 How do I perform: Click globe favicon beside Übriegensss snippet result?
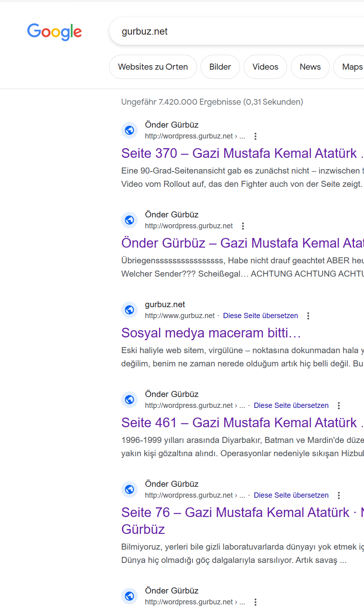[x=129, y=220]
